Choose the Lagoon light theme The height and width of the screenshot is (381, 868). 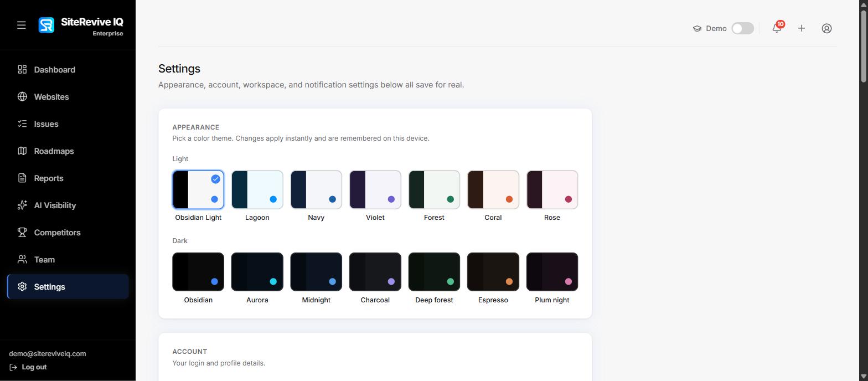pyautogui.click(x=257, y=189)
